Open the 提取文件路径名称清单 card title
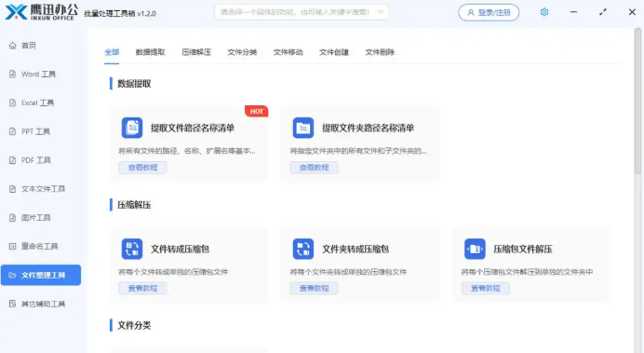This screenshot has width=644, height=353. 193,128
